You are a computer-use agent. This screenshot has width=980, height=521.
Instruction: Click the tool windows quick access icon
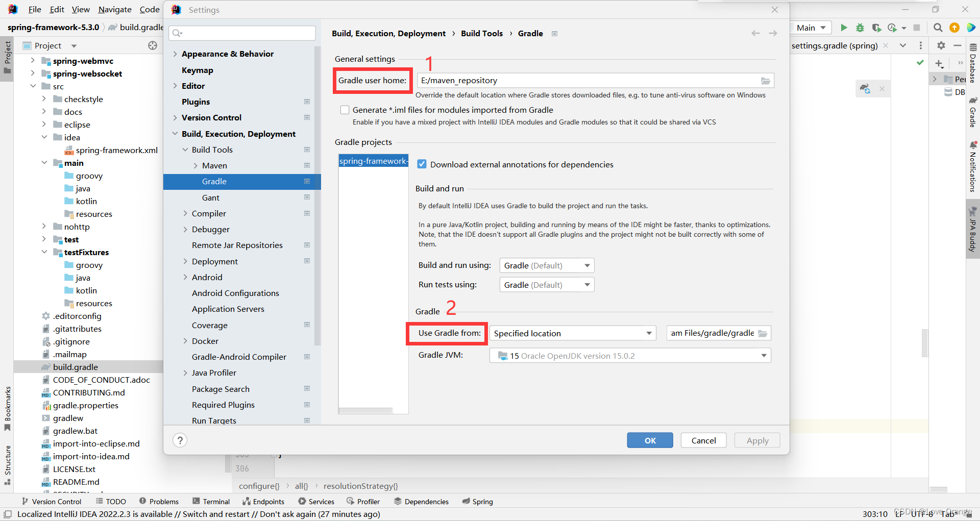[x=8, y=514]
